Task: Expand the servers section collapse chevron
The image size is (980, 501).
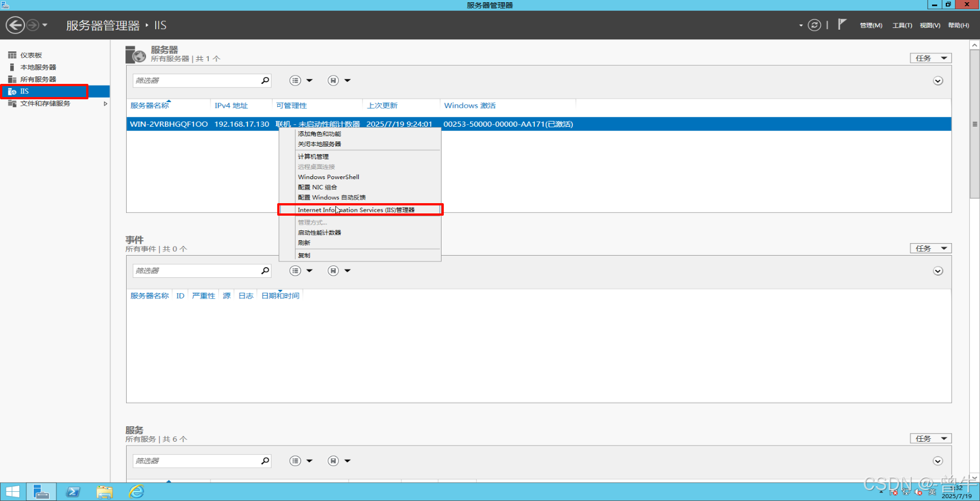Action: pyautogui.click(x=938, y=81)
